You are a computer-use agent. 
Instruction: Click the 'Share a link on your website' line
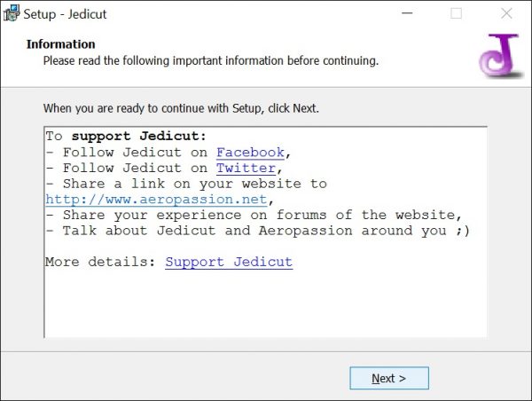coord(186,184)
